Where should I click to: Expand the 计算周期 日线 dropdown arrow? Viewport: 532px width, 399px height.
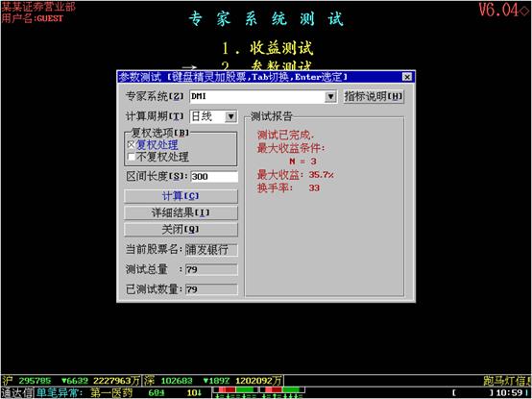[x=230, y=116]
